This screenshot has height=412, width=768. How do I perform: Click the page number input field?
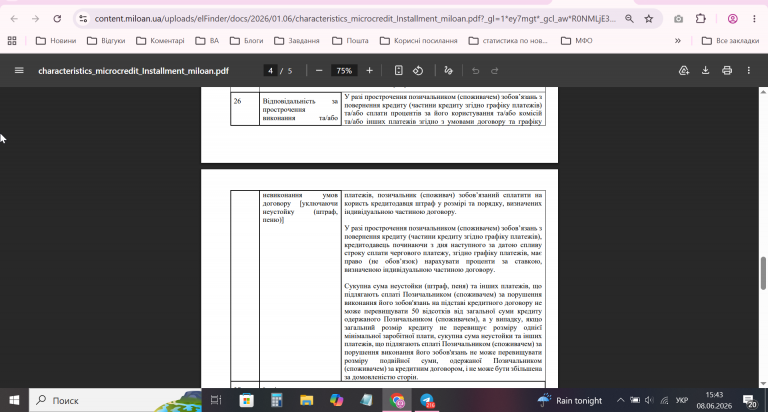[270, 71]
